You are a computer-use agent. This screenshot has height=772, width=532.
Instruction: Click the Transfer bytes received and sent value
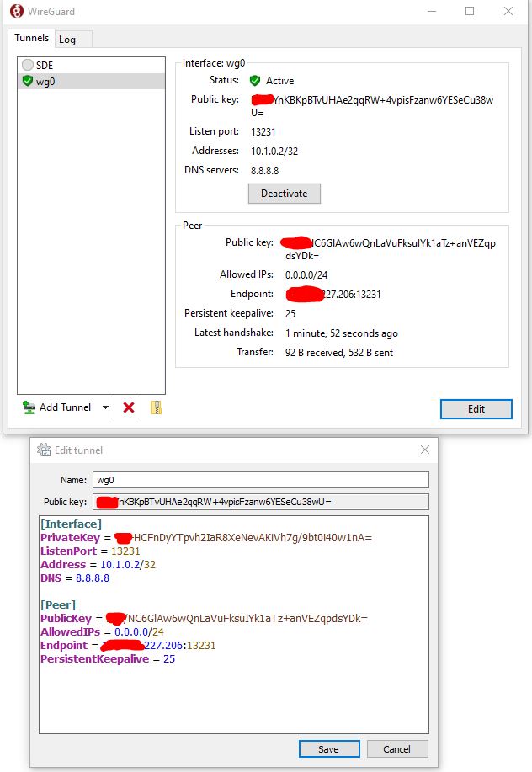click(339, 353)
